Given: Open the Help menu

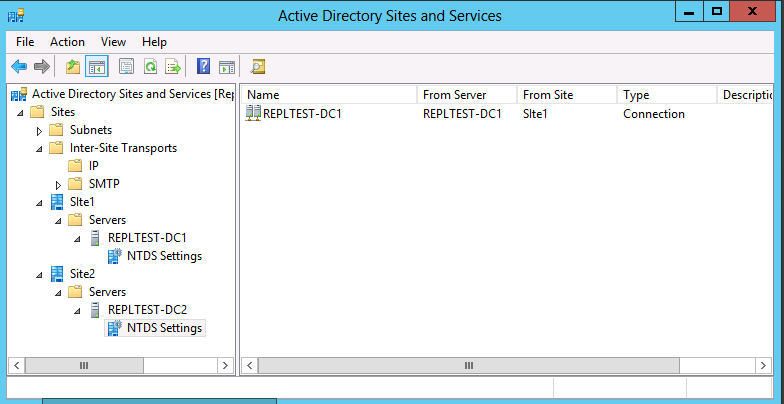Looking at the screenshot, I should point(154,42).
